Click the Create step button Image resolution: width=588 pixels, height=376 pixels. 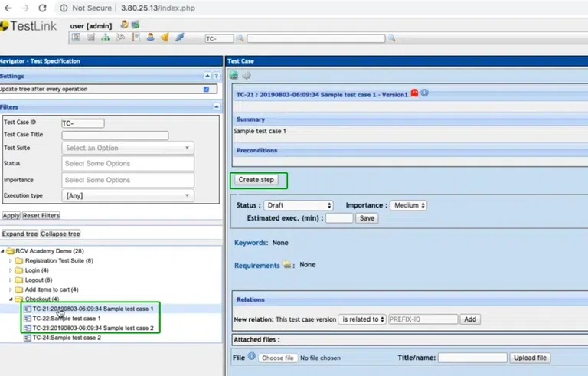[x=256, y=180]
